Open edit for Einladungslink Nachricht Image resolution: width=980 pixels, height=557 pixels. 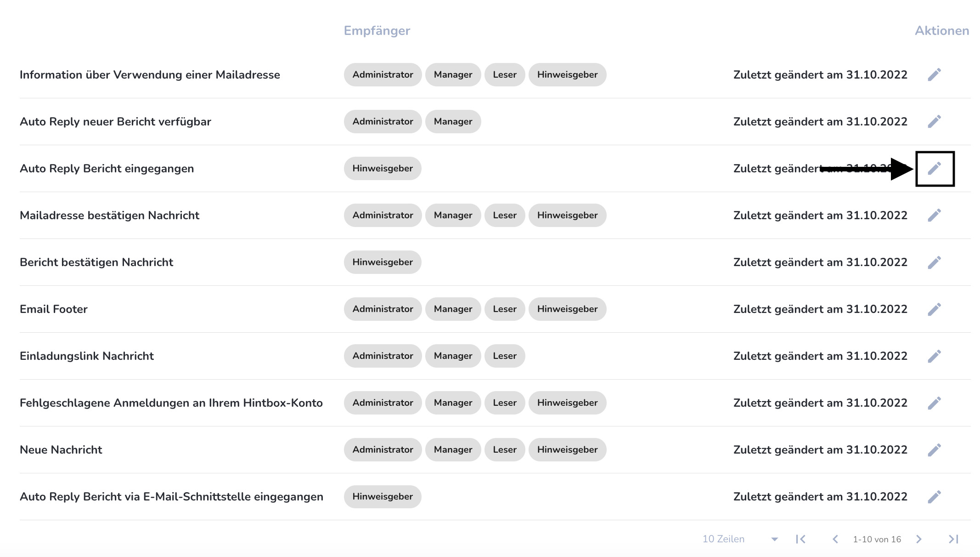coord(934,356)
